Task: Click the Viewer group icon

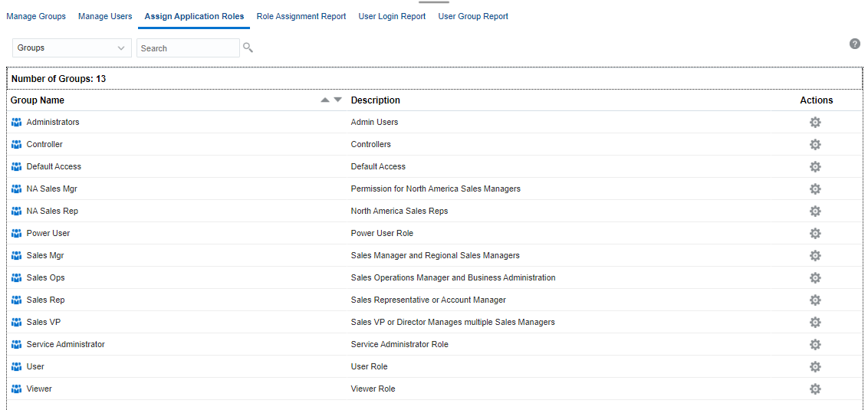Action: tap(16, 389)
